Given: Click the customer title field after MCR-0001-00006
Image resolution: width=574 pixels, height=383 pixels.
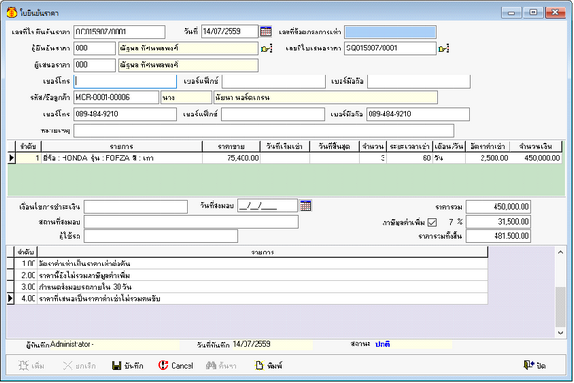Looking at the screenshot, I should pyautogui.click(x=186, y=97).
